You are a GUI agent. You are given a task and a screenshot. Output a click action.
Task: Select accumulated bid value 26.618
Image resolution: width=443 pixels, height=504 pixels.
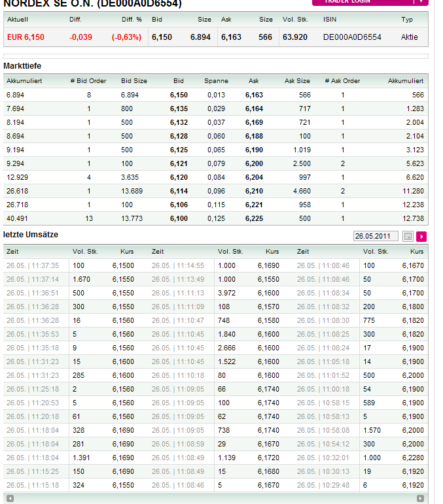18,192
